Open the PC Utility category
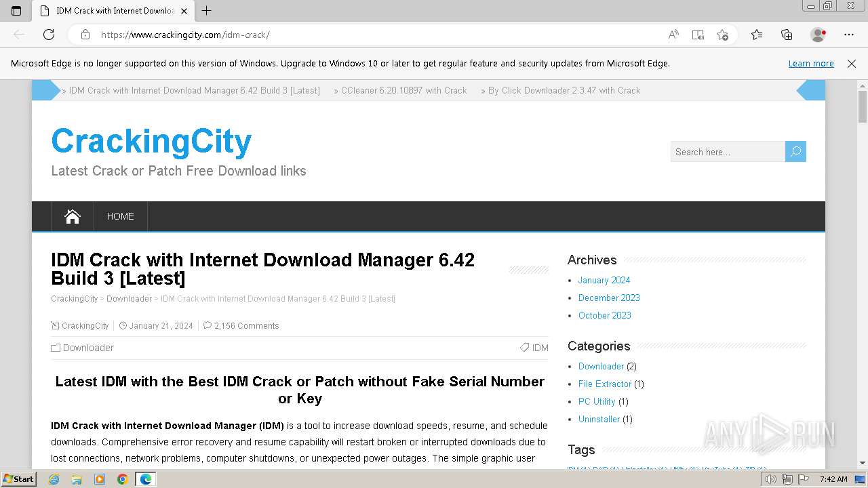868x488 pixels. tap(597, 401)
